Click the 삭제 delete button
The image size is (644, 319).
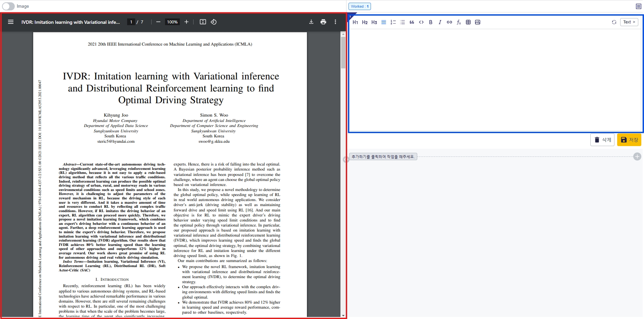[x=602, y=140]
